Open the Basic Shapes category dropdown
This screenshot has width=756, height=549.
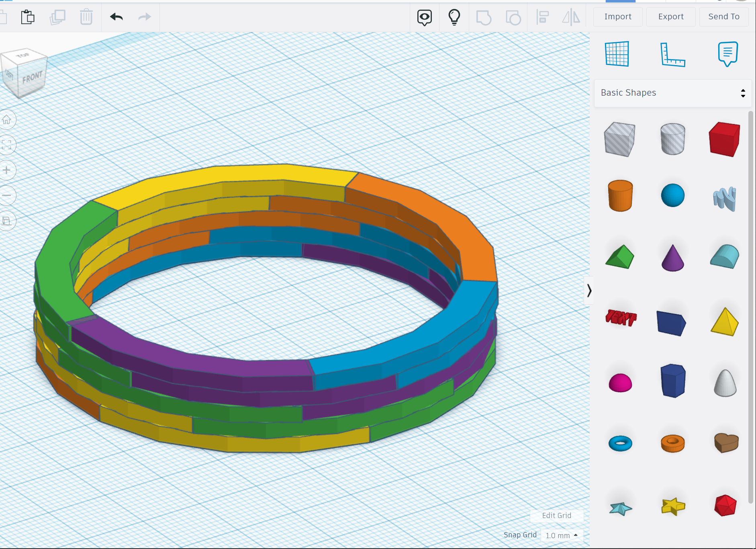coord(672,93)
